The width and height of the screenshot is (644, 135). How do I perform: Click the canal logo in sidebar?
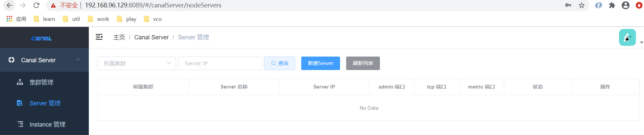click(42, 38)
